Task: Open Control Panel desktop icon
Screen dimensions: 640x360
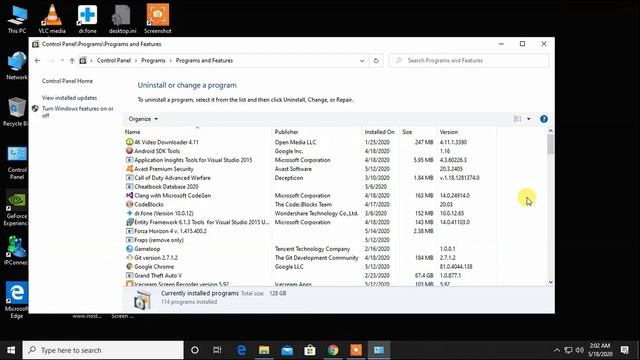Action: 17,163
